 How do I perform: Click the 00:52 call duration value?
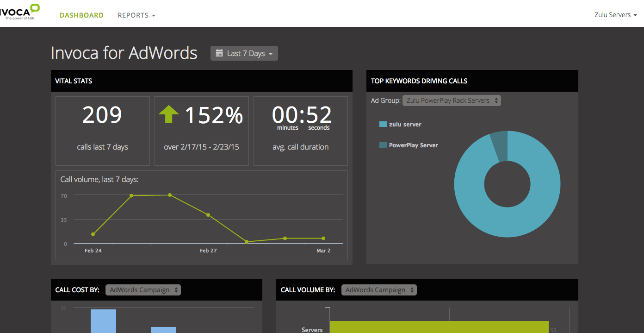click(302, 114)
